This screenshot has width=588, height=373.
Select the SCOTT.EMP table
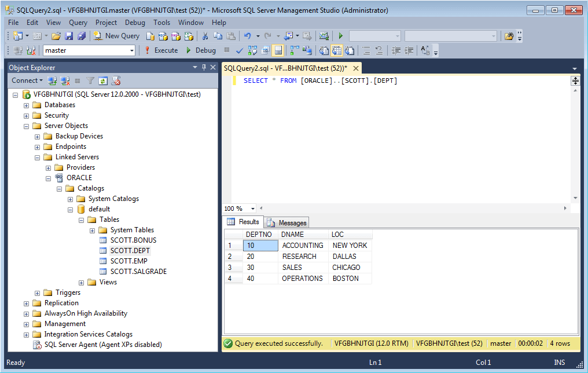(128, 261)
